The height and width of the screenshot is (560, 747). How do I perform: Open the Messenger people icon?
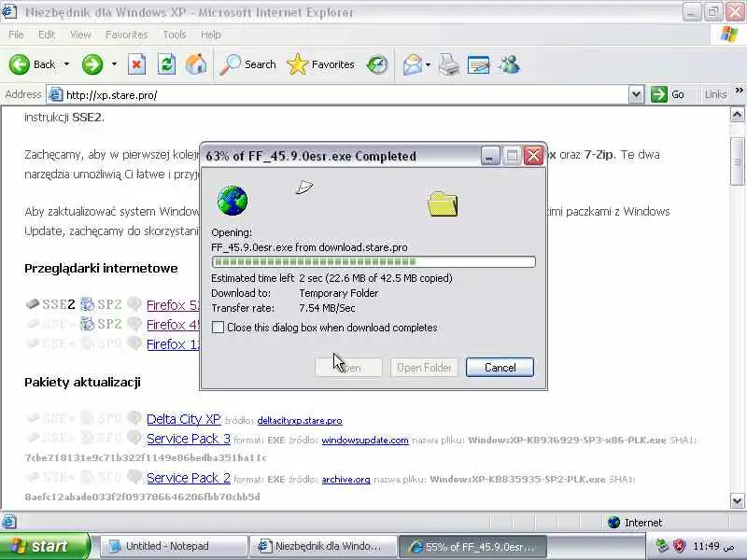509,64
